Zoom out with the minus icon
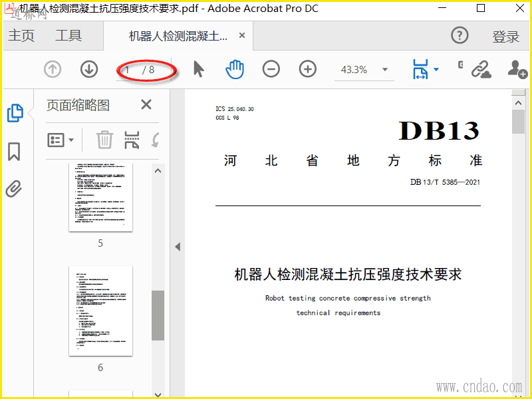The width and height of the screenshot is (532, 399). pos(271,69)
